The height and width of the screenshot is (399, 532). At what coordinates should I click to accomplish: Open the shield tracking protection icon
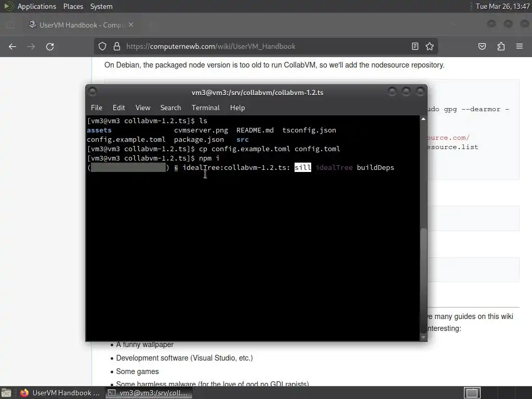(102, 46)
